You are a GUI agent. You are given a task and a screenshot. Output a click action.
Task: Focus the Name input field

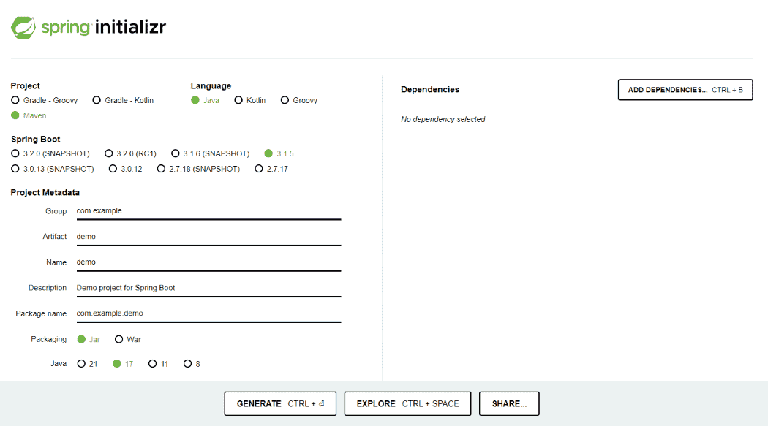[209, 262]
